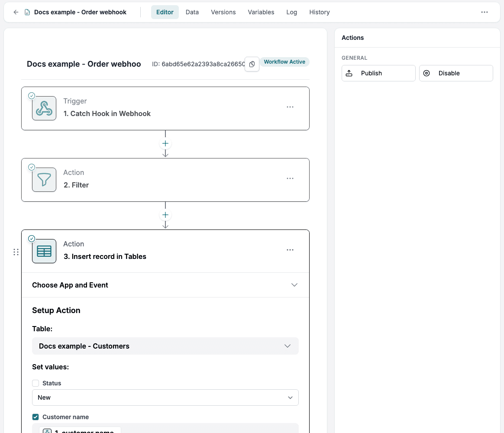Uncheck the Customer name checkbox
This screenshot has width=504, height=433.
[x=36, y=417]
